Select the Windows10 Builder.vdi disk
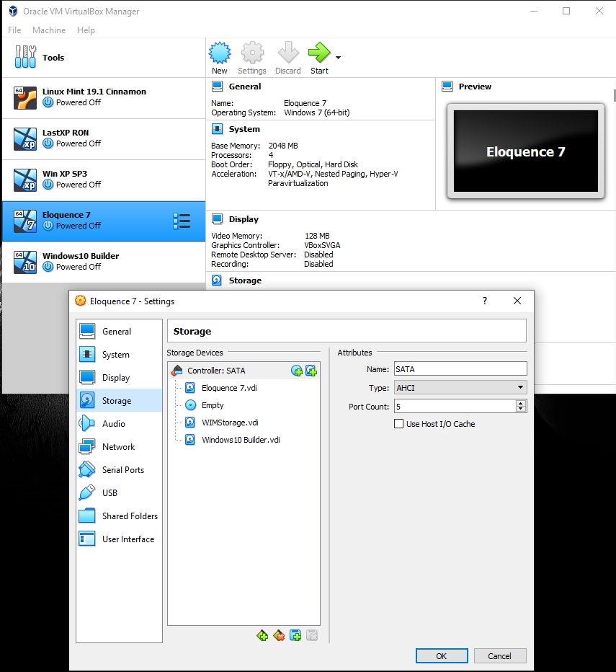This screenshot has width=616, height=672. point(244,440)
